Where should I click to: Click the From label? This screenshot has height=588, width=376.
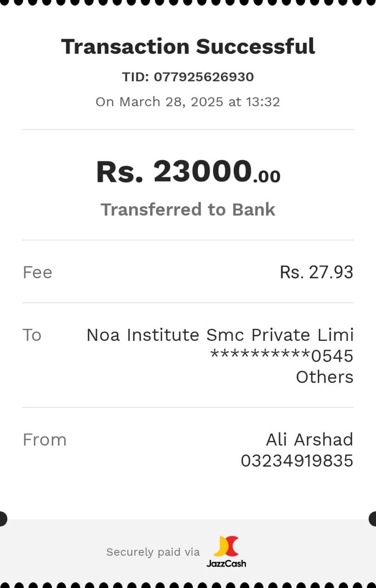[x=45, y=440]
